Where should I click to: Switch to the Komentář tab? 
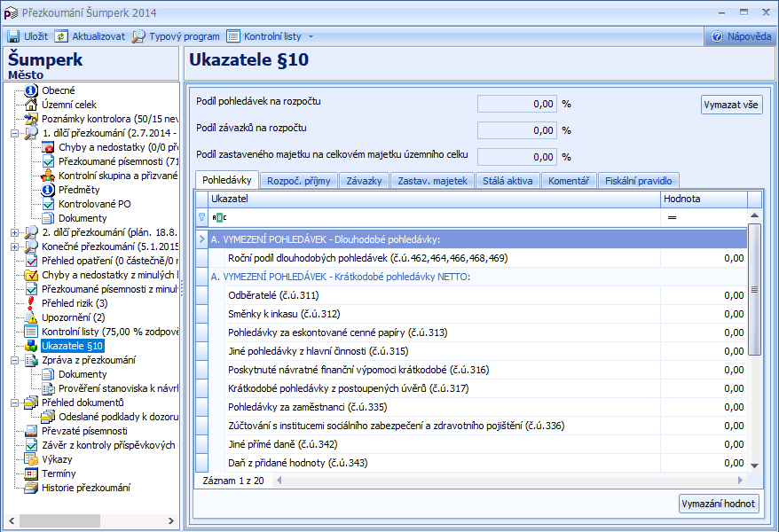[x=569, y=181]
